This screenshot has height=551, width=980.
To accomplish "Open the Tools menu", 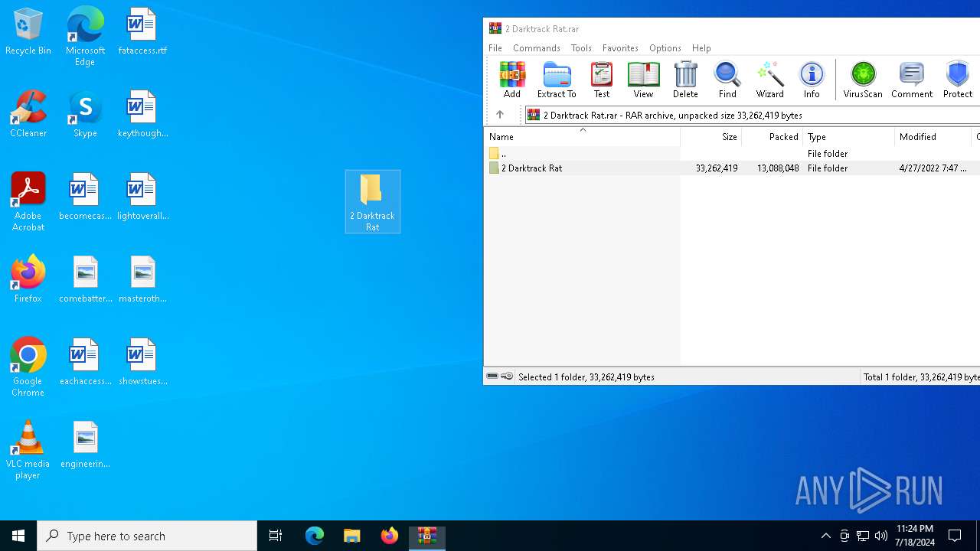I will 581,47.
